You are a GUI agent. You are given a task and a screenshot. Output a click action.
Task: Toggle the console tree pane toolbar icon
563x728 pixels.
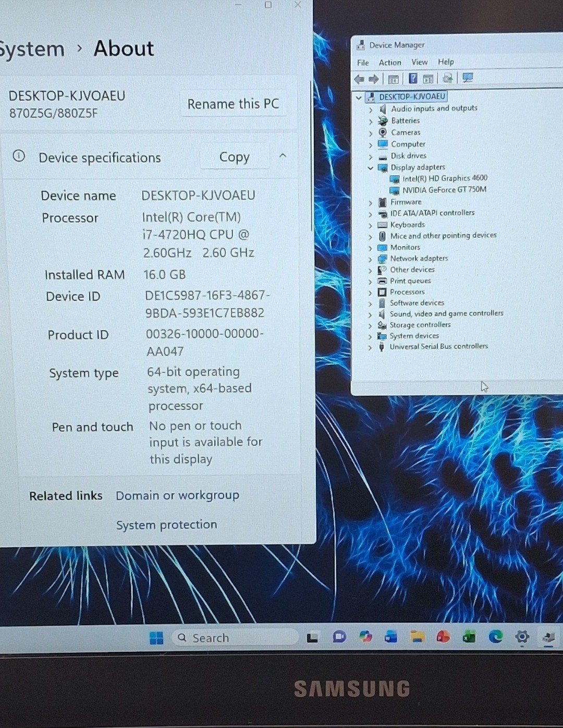click(x=394, y=79)
